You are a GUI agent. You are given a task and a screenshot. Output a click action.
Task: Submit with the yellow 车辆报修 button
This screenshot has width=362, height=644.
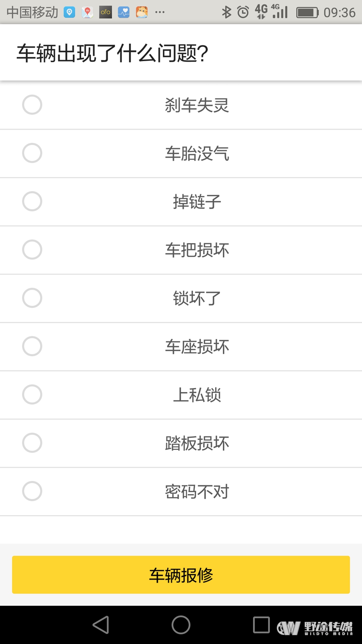pos(181,575)
